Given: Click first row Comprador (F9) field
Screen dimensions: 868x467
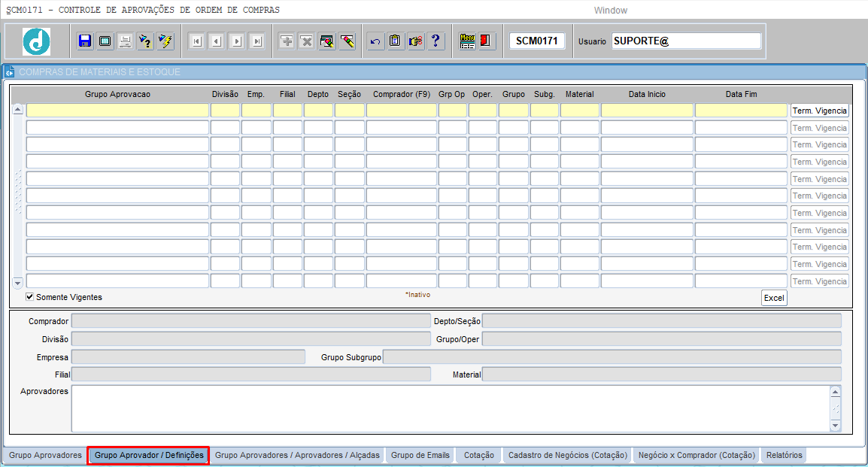Looking at the screenshot, I should tap(402, 111).
